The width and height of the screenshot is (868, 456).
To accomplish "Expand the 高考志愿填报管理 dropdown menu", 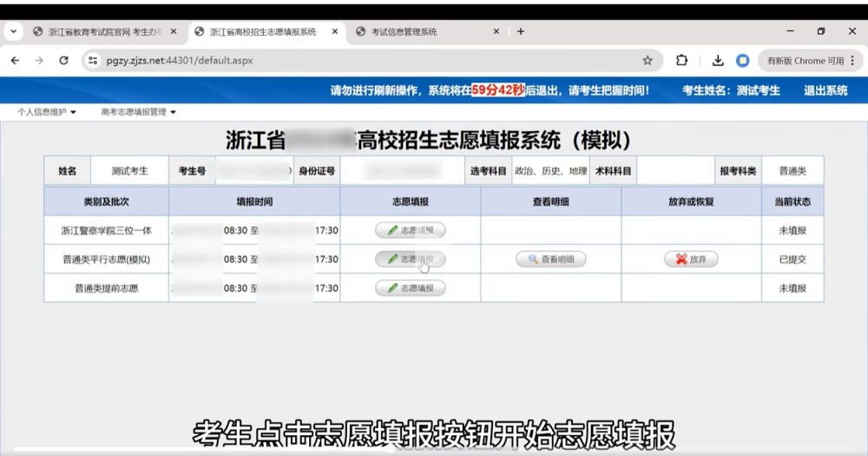I will pyautogui.click(x=138, y=112).
